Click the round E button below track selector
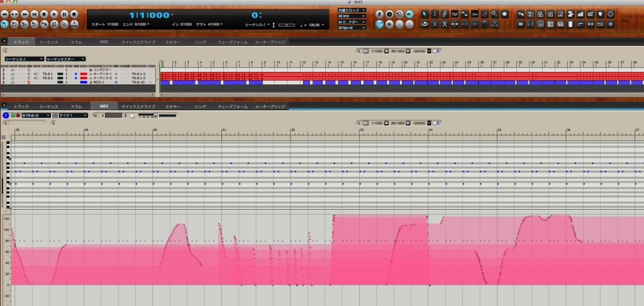Screen dimensions: 644x306 [x=53, y=123]
